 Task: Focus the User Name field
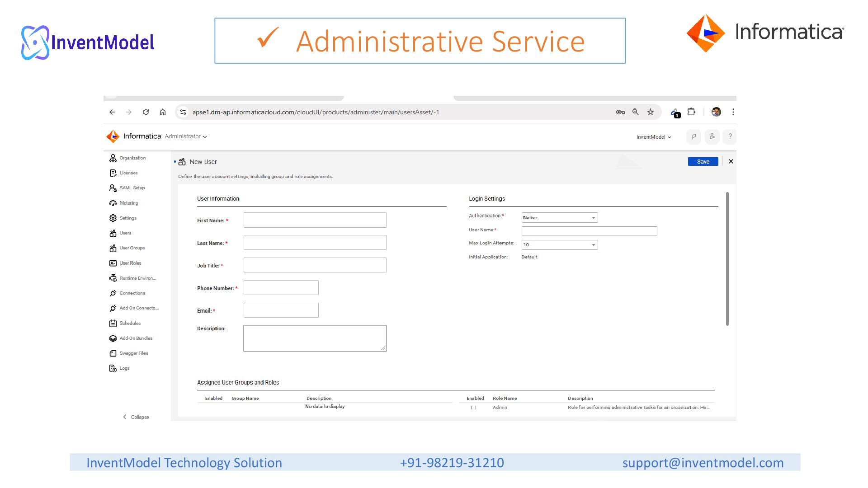point(589,231)
